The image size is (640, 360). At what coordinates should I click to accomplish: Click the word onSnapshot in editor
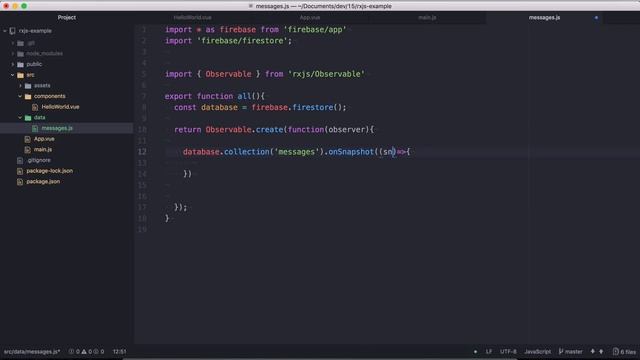(x=351, y=152)
